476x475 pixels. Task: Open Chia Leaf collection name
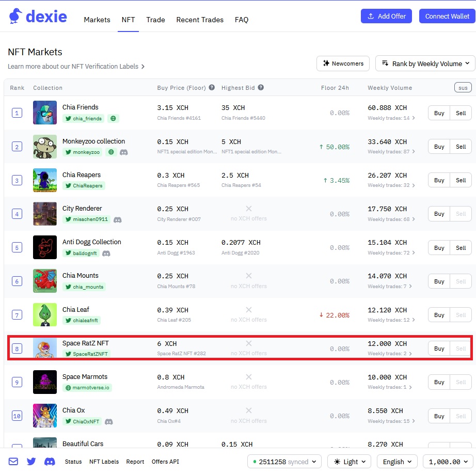click(75, 310)
